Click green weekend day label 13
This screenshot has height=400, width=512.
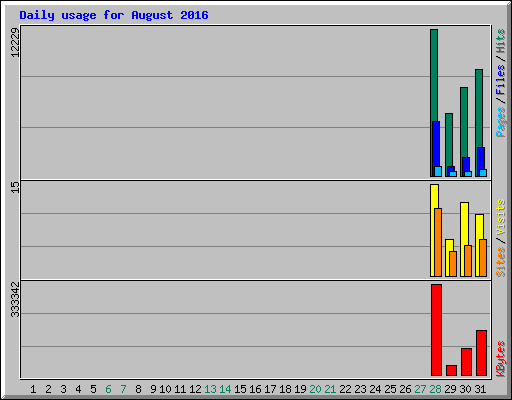pyautogui.click(x=210, y=389)
